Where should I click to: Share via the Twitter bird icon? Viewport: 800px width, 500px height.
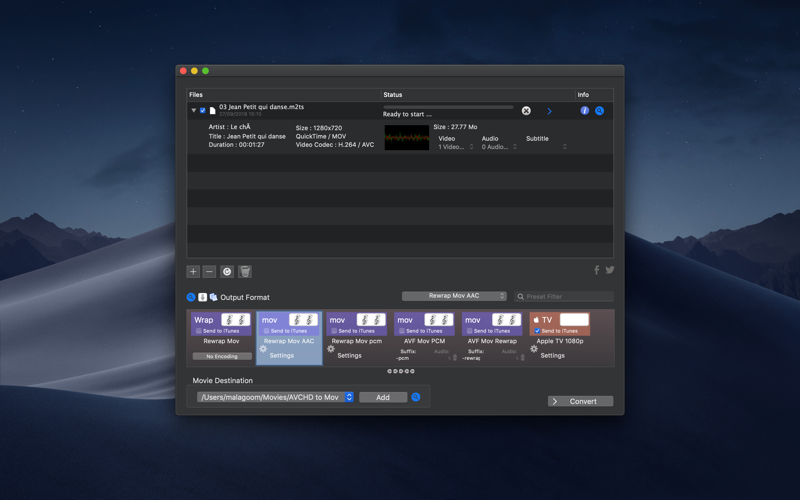[x=610, y=270]
